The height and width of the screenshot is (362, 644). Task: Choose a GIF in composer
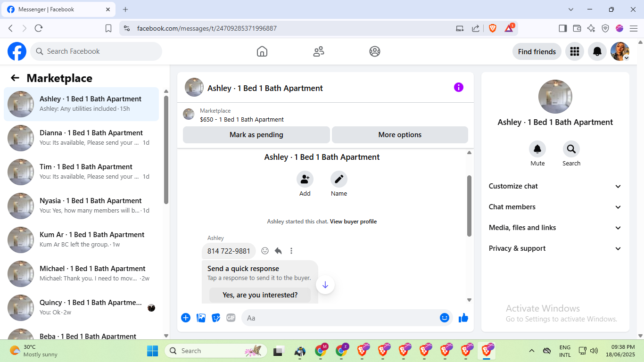pyautogui.click(x=231, y=318)
